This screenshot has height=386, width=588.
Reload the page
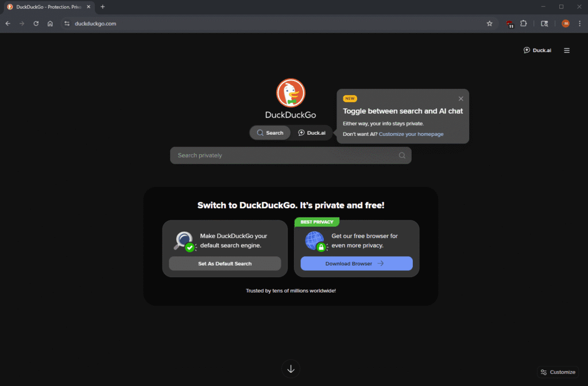(x=36, y=24)
